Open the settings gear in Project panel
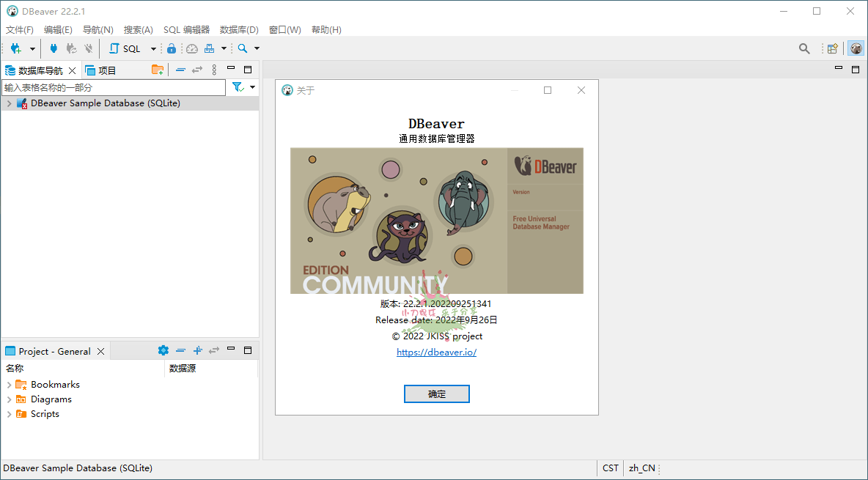 pos(163,350)
